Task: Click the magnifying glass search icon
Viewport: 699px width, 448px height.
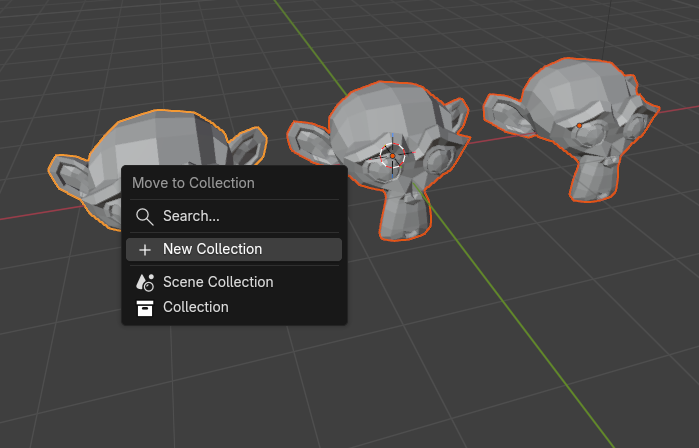Action: pos(144,217)
